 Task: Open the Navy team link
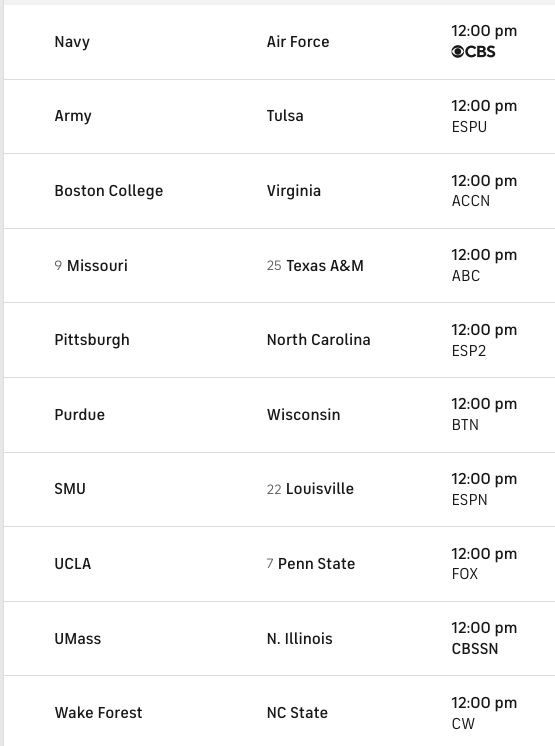(72, 42)
